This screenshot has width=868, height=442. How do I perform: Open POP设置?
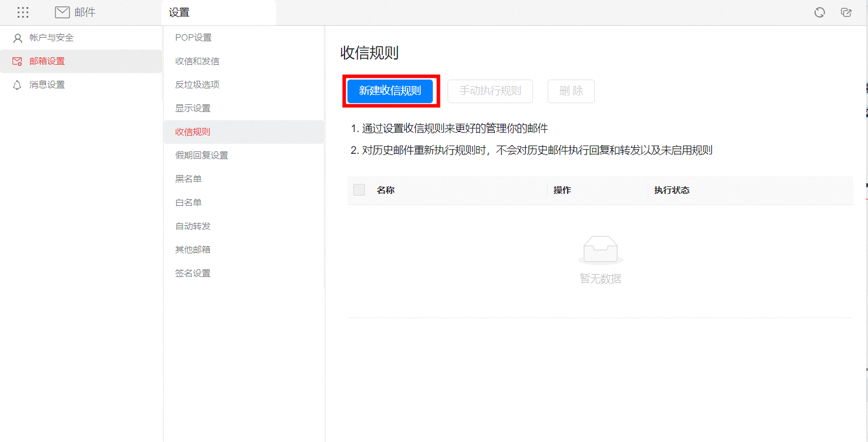(x=244, y=38)
